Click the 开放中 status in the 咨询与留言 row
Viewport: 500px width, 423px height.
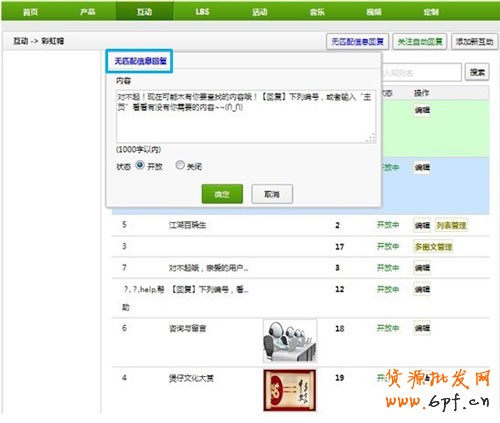[388, 328]
